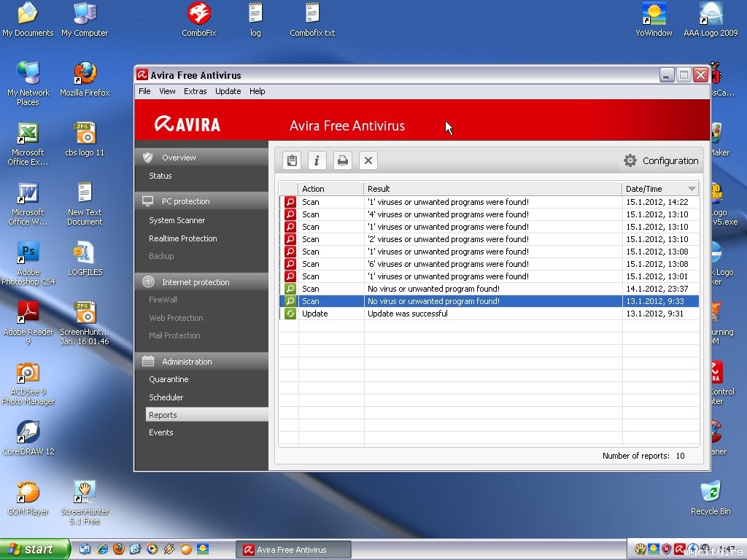The image size is (747, 560).
Task: Click the X delete report toolbar icon
Action: 368,160
